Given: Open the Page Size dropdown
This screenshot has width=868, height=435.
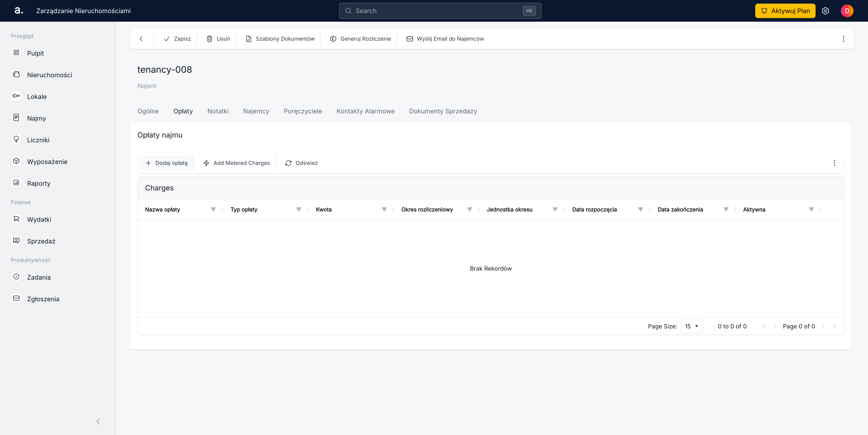Looking at the screenshot, I should coord(692,326).
